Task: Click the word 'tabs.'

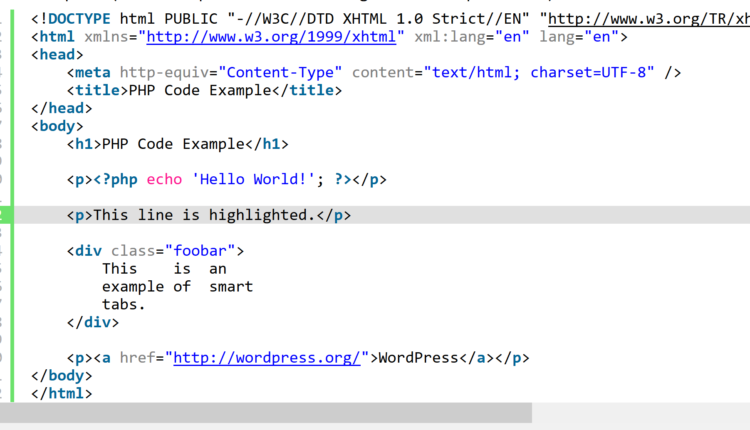Action: click(x=123, y=304)
